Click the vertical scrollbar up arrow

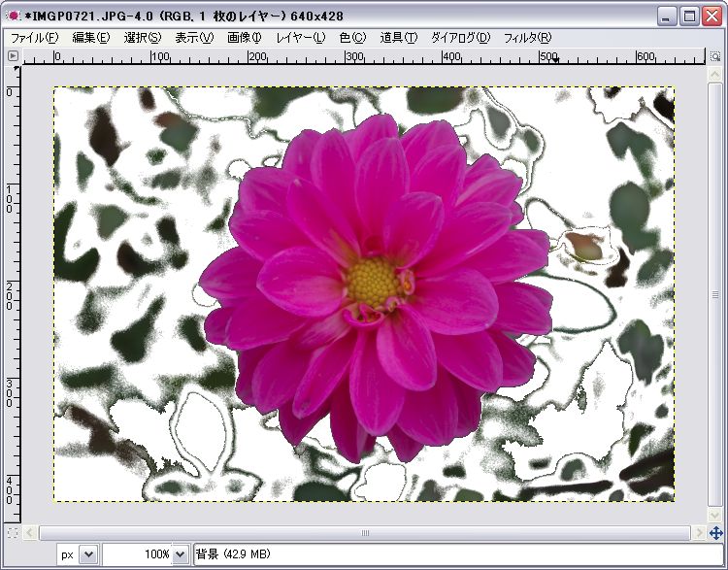point(715,75)
